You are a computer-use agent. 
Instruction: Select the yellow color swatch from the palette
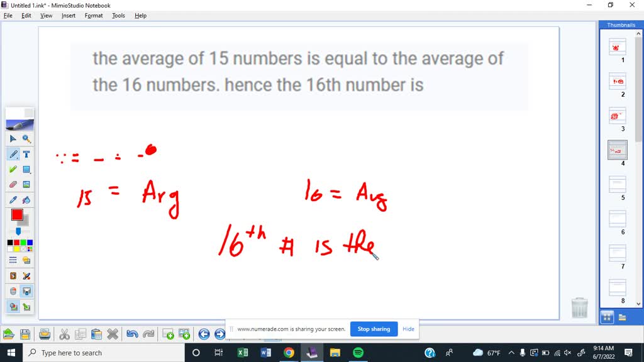coord(16,250)
